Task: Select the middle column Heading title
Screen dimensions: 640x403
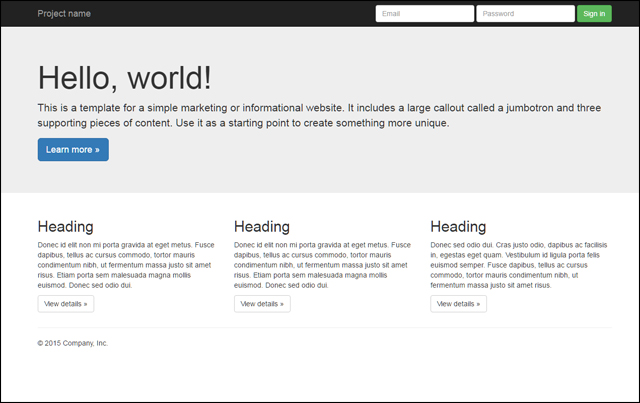Action: [262, 227]
